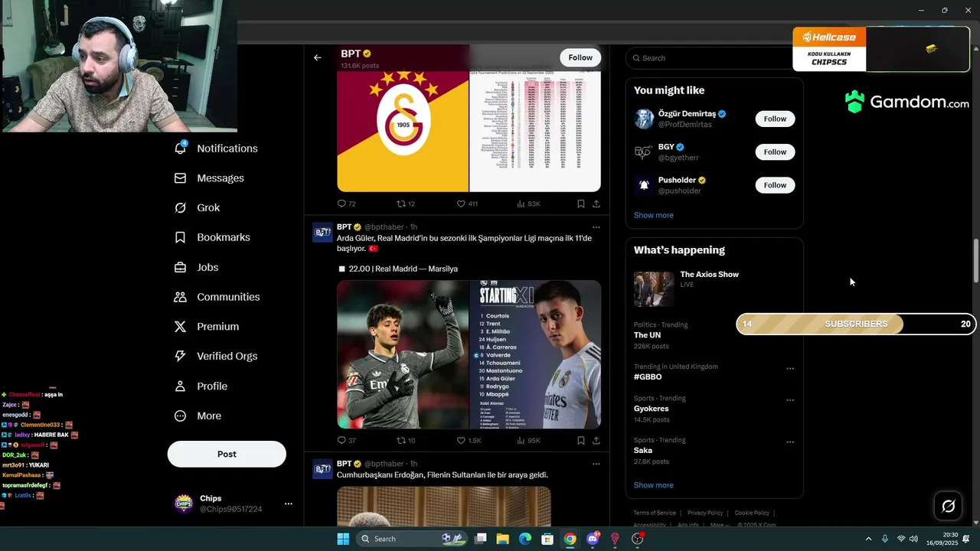Launch Microsoft Edge from taskbar
This screenshot has width=980, height=551.
pos(525,539)
